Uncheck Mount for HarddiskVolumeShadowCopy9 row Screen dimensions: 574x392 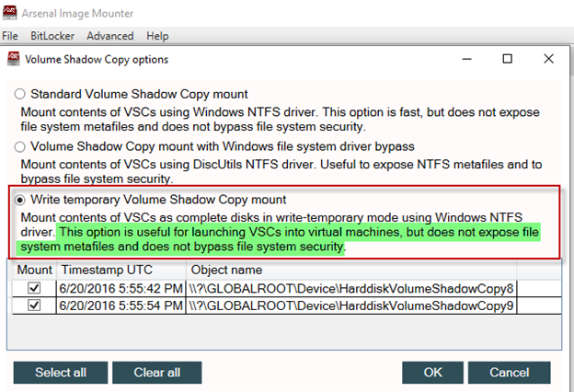pyautogui.click(x=34, y=306)
